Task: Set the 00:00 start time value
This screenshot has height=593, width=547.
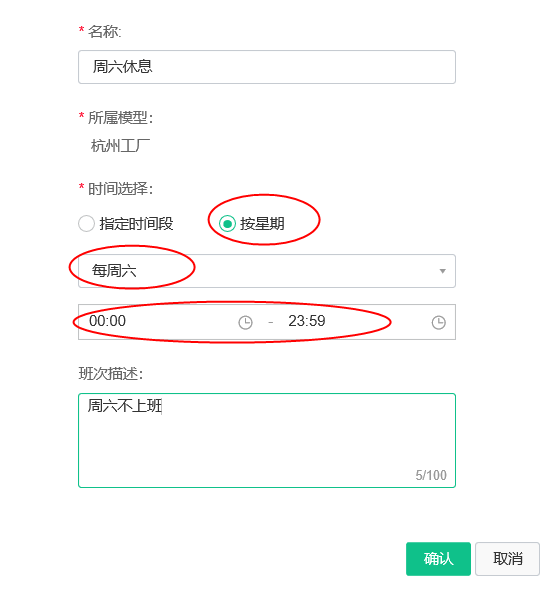Action: point(107,321)
